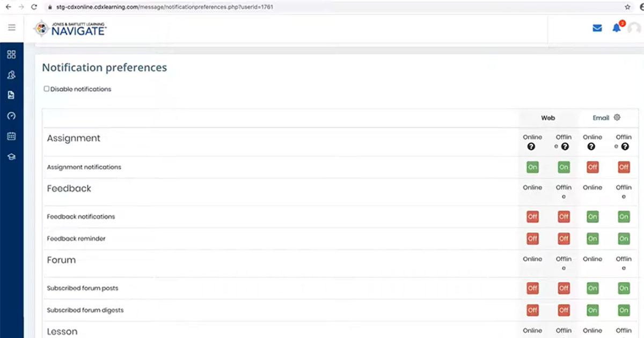644x338 pixels.
Task: Open the graduation cap icon in the sidebar
Action: point(11,157)
